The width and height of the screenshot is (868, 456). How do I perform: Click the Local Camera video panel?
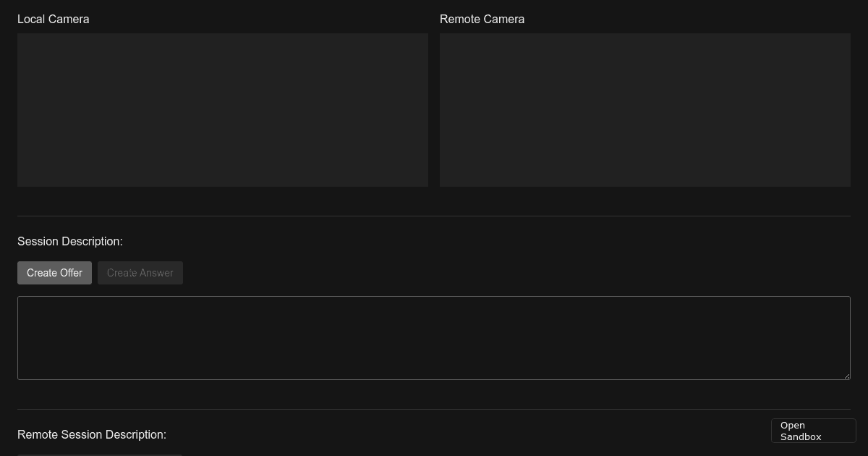pyautogui.click(x=223, y=110)
